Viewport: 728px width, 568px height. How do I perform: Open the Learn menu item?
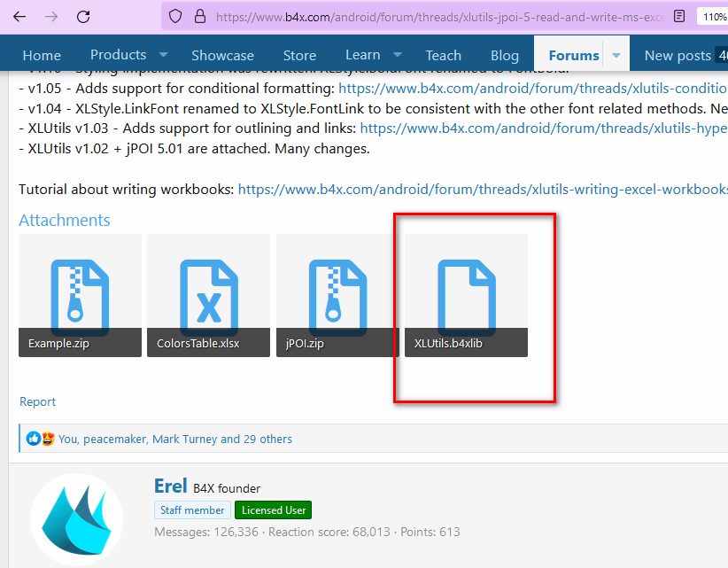(362, 54)
